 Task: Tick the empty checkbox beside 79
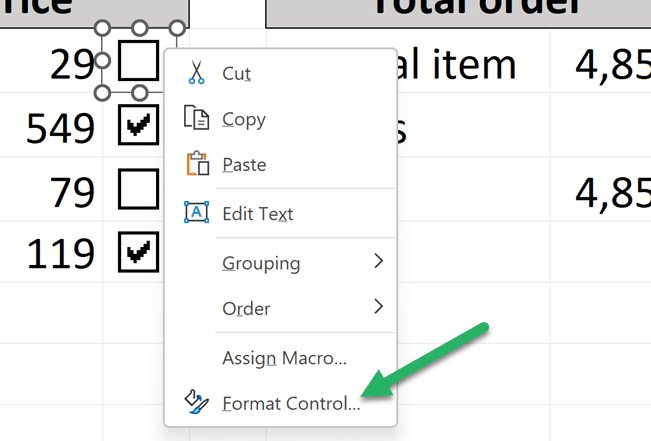(x=138, y=189)
